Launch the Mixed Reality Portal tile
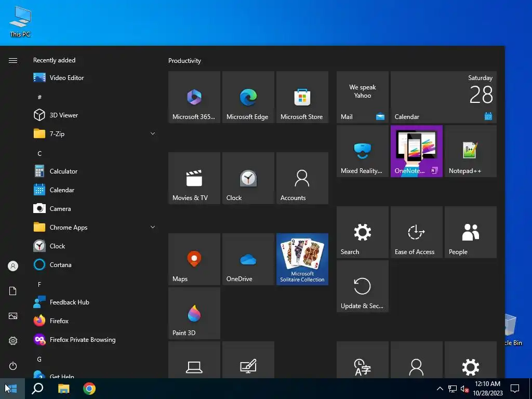 pos(362,151)
